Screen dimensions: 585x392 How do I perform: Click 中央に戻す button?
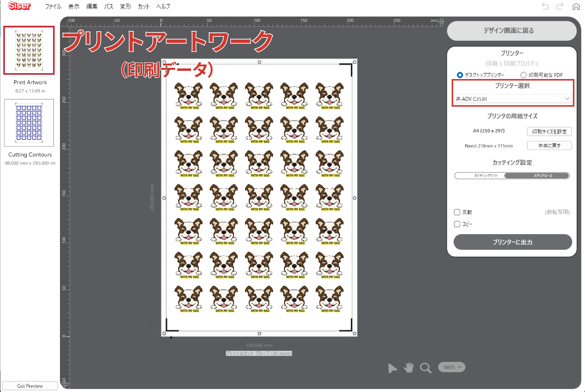pos(549,145)
